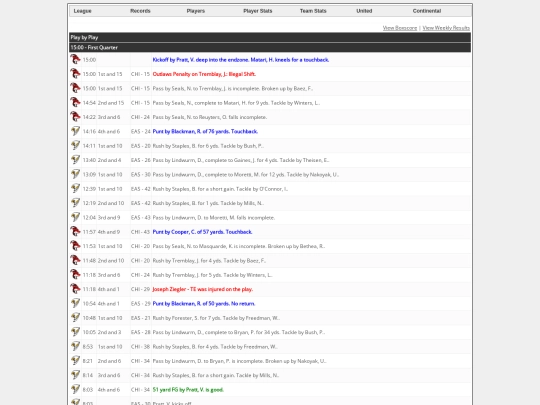This screenshot has height=405, width=540.
Task: Select pass to Masquarde incomplete text
Action: coord(239,246)
